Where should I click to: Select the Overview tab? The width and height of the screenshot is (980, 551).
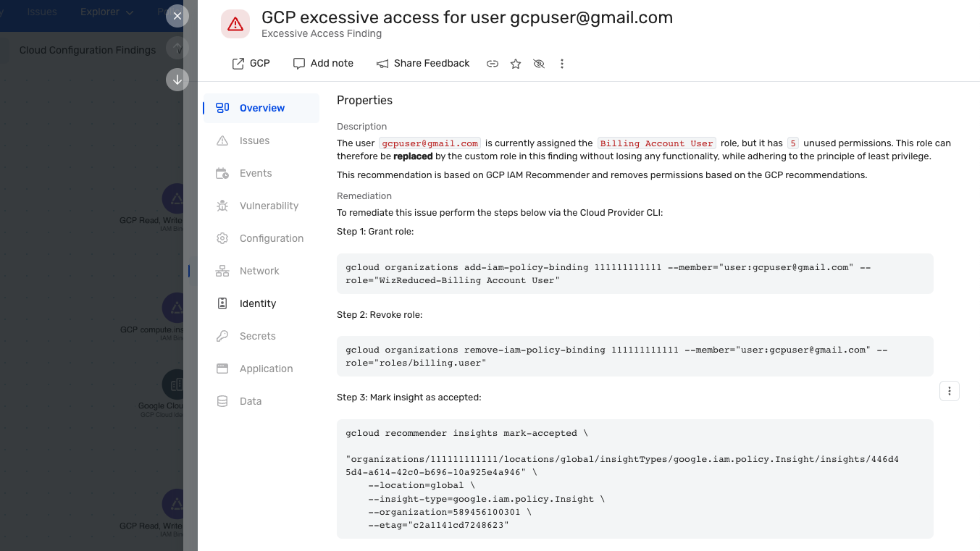261,108
